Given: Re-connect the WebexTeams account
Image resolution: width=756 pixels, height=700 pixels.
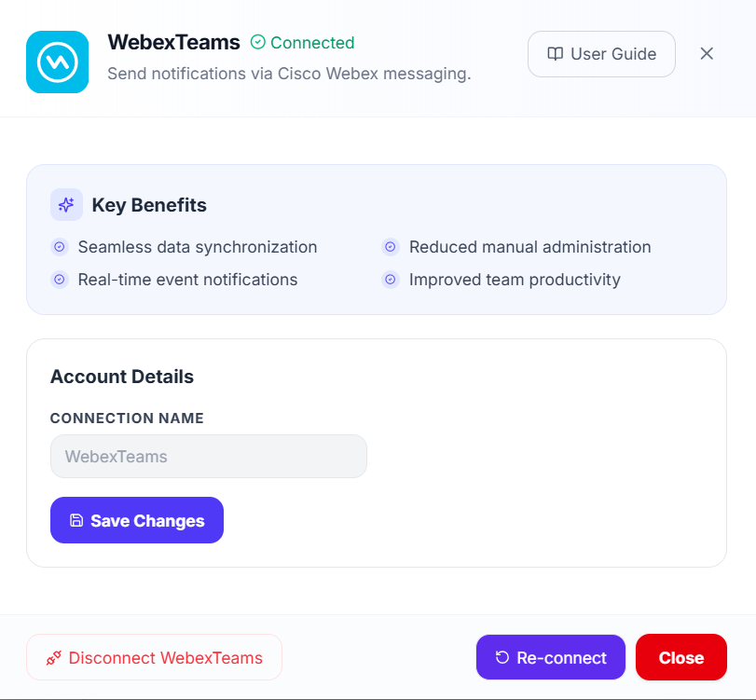Looking at the screenshot, I should coord(551,657).
